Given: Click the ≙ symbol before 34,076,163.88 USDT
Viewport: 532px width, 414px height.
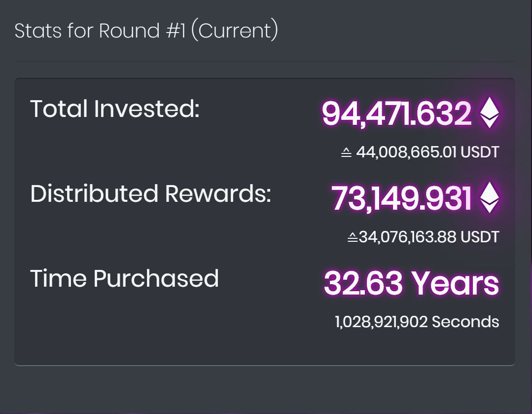Looking at the screenshot, I should [x=352, y=237].
